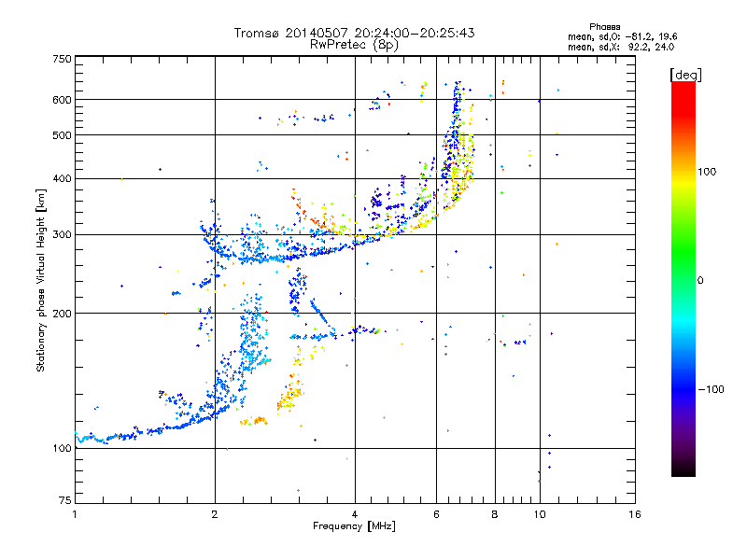Click the colorbar label '-100'

[712, 389]
